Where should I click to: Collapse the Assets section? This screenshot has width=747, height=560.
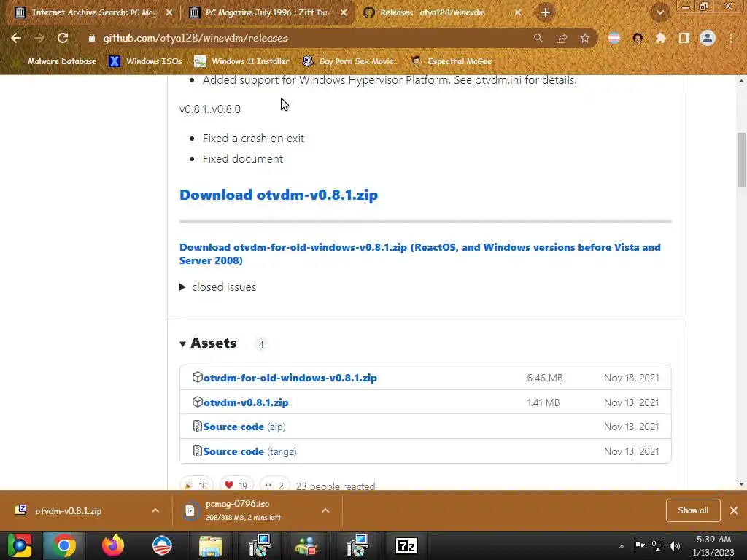pos(208,343)
